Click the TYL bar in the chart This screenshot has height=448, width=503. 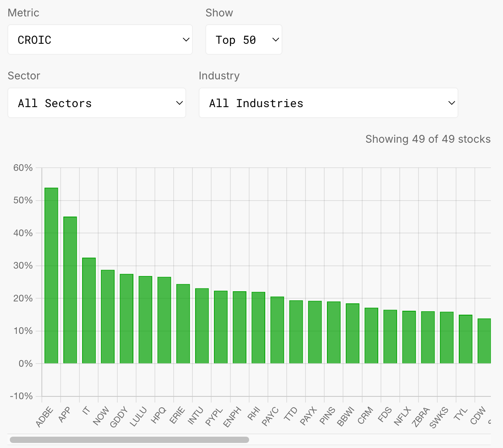465,339
